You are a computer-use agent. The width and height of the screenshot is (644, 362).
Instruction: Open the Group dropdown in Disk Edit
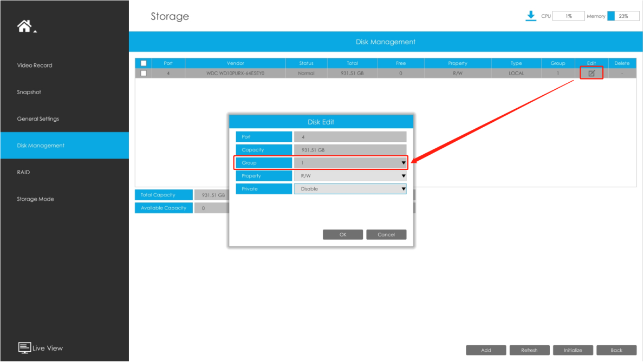[350, 163]
